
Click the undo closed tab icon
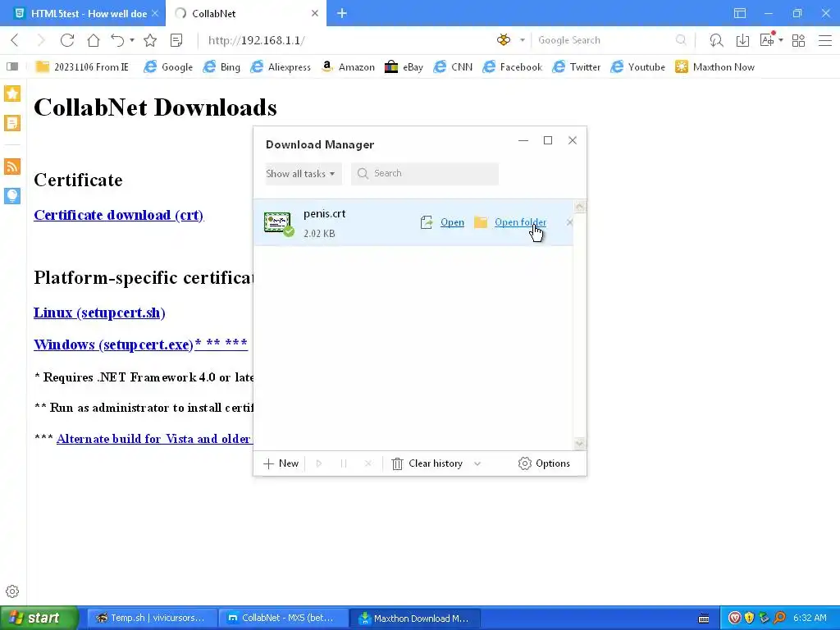[x=118, y=40]
